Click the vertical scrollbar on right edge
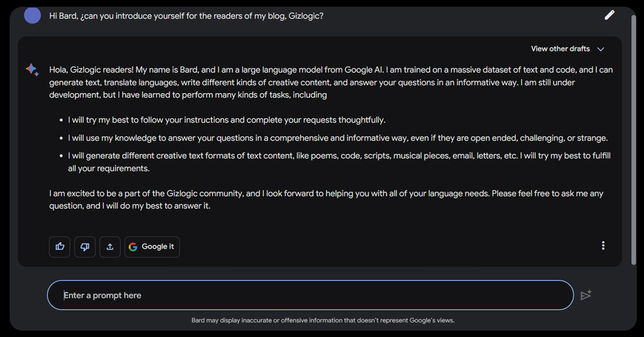This screenshot has width=644, height=337. 633,140
